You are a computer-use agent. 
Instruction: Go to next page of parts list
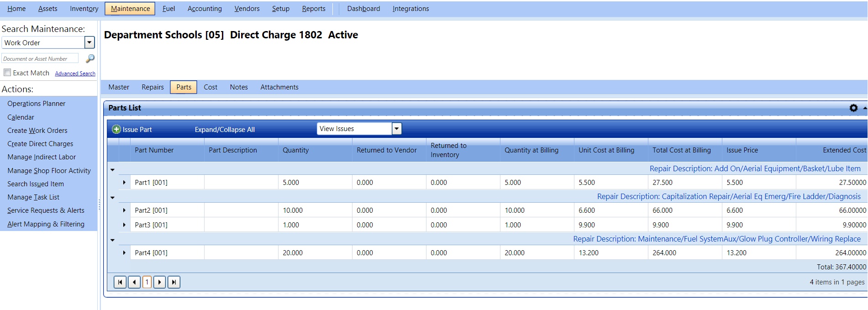[160, 282]
